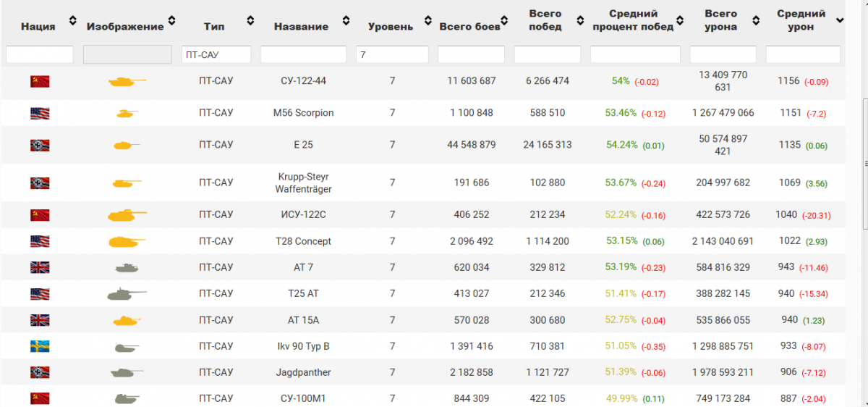Click total damage value 1 298 885 751
The width and height of the screenshot is (868, 407).
point(723,346)
